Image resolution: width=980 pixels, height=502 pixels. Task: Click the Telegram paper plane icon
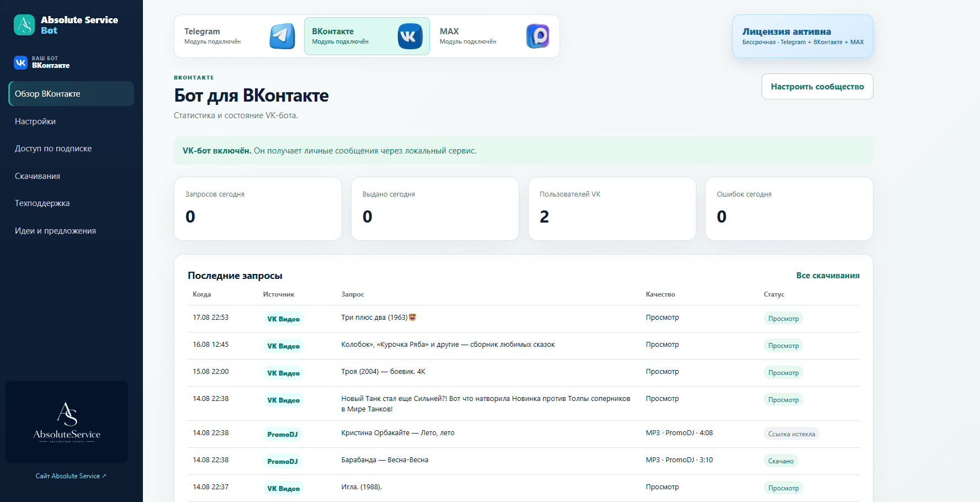282,36
